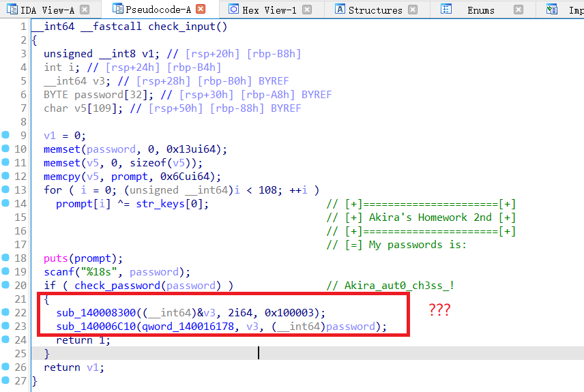584x392 pixels.
Task: Click the "%18s" format string
Action: click(x=99, y=272)
